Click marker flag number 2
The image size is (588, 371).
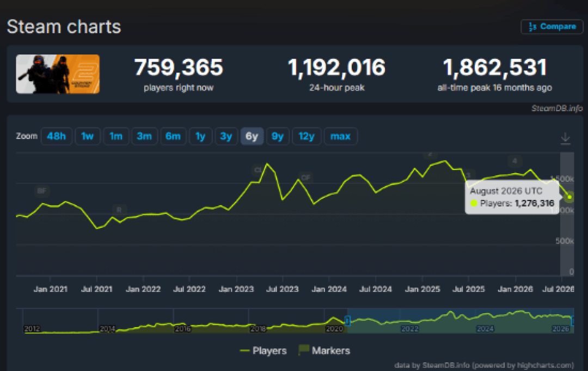coord(430,154)
